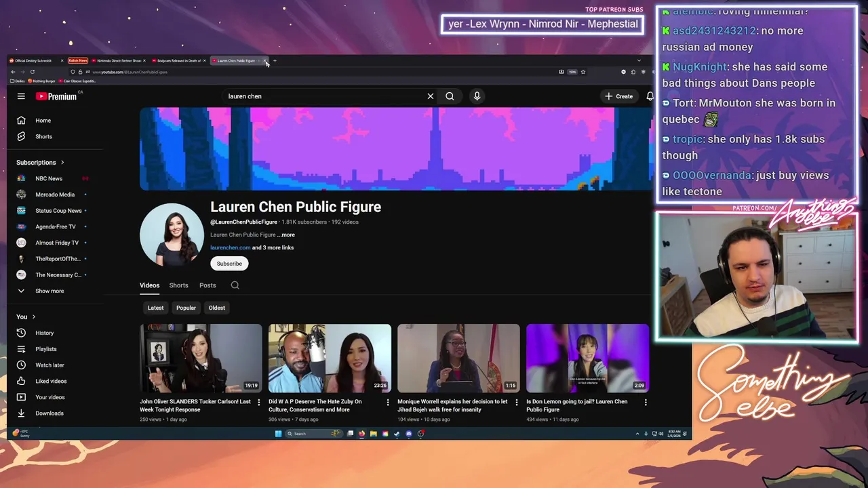Subscribe to Lauren Chen Public Figure

[x=229, y=264]
